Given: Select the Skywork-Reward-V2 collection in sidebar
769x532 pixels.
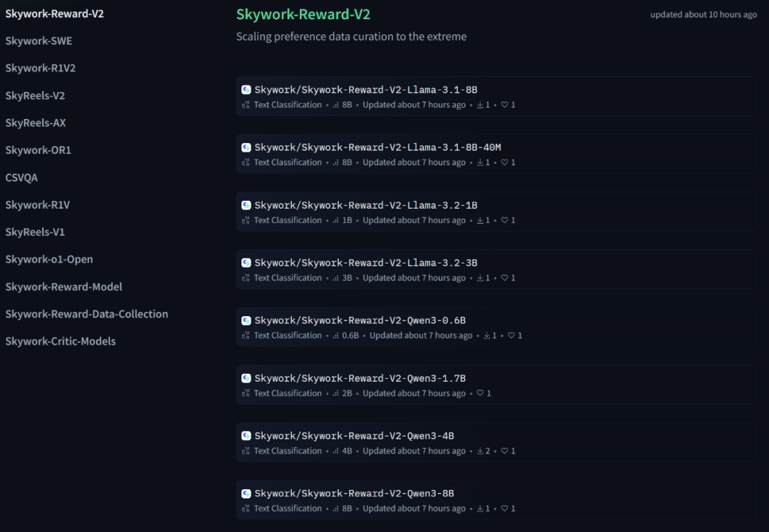Looking at the screenshot, I should click(x=54, y=14).
